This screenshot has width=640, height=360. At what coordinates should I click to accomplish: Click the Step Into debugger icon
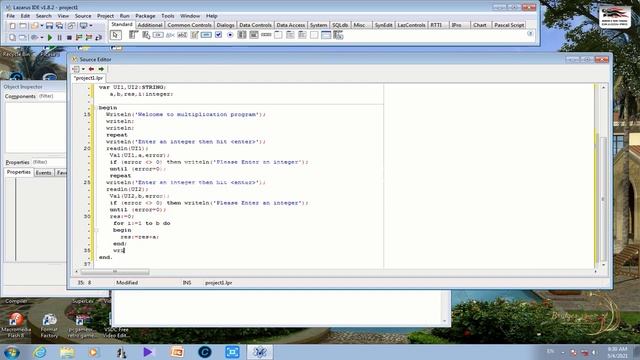click(79, 37)
